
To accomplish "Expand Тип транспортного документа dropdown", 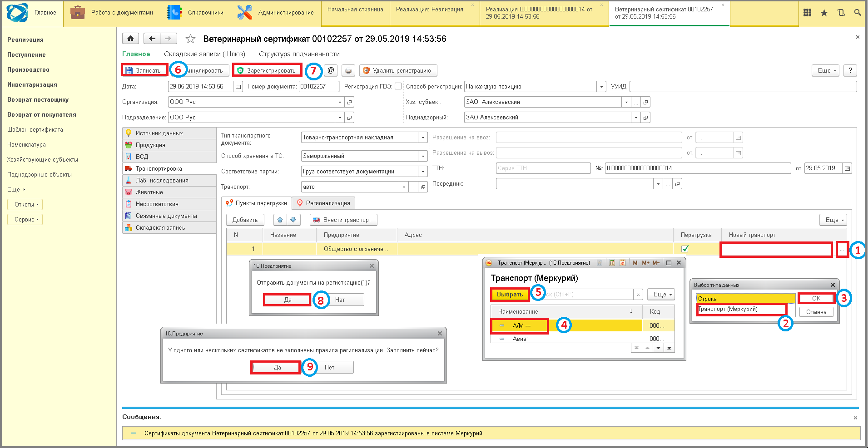I will 423,138.
